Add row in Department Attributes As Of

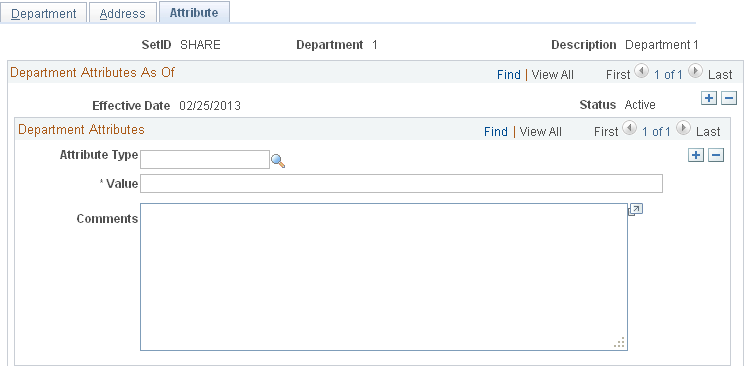pos(708,98)
